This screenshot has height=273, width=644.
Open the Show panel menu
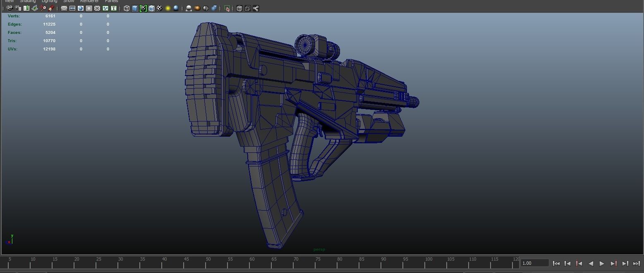(69, 1)
